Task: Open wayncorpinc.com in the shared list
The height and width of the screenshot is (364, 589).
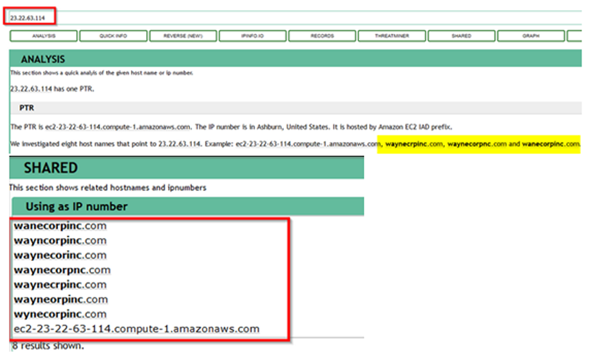Action: tap(60, 241)
